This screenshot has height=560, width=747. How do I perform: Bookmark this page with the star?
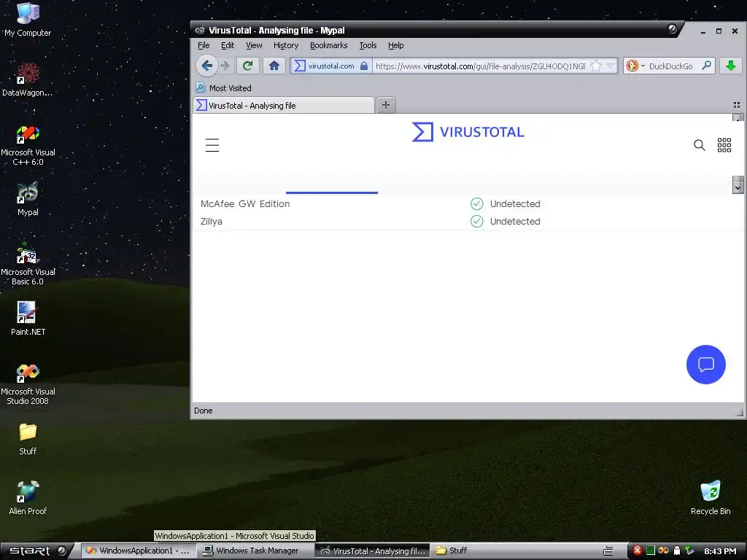pyautogui.click(x=595, y=66)
